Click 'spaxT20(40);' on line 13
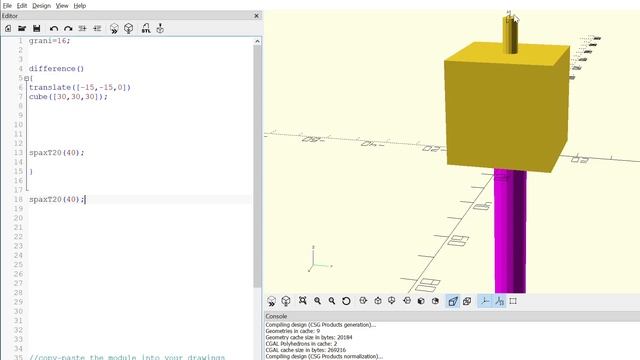The width and height of the screenshot is (640, 360). click(56, 153)
